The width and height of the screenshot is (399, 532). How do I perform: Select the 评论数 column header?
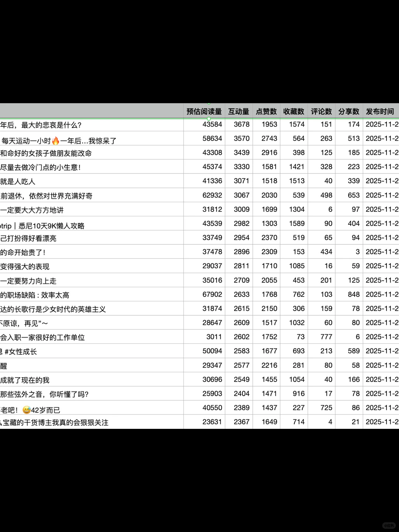click(321, 111)
